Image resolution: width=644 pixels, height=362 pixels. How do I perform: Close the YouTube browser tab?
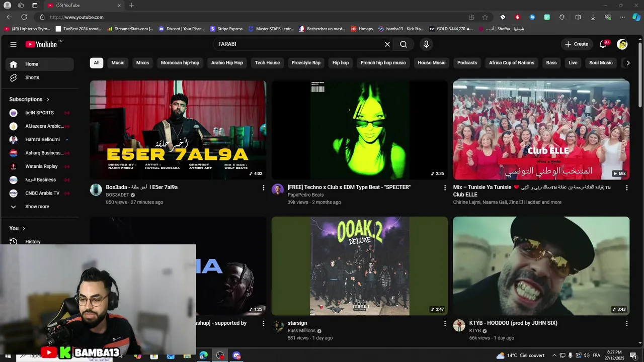(x=119, y=6)
